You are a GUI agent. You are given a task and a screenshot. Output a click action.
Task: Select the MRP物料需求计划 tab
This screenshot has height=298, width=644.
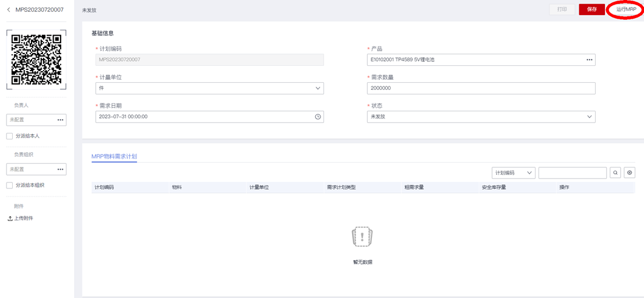tap(114, 156)
